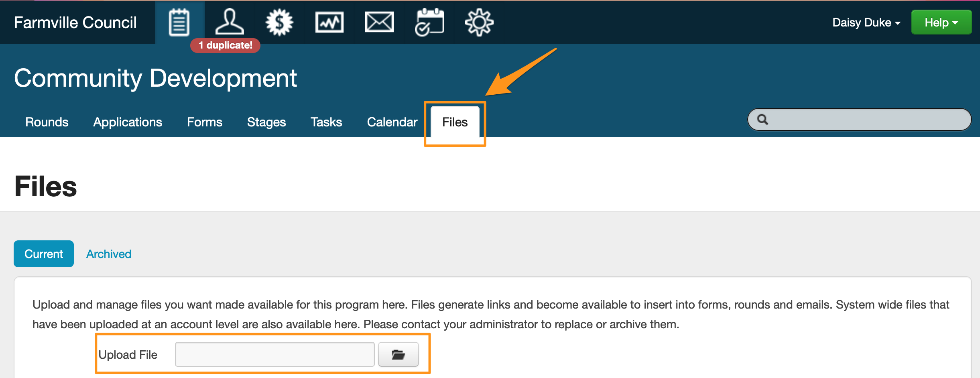Show the Archived files list
980x378 pixels.
(x=109, y=254)
